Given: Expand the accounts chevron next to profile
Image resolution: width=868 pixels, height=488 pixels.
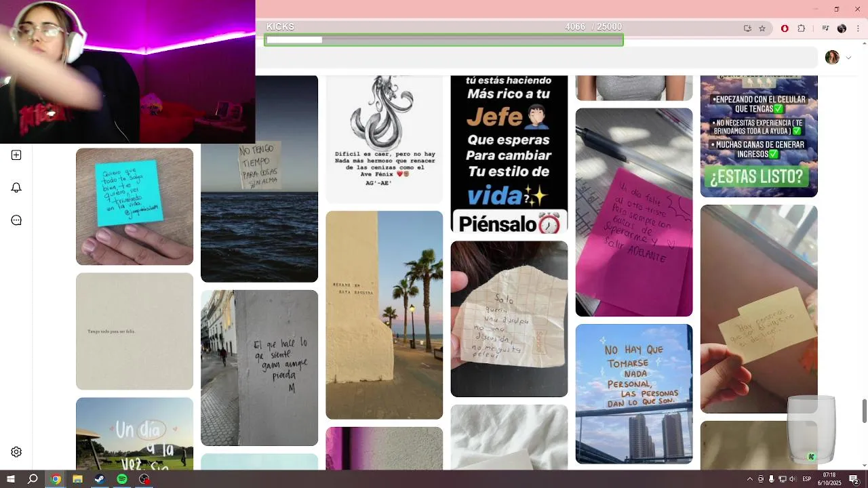Looking at the screenshot, I should coord(848,58).
